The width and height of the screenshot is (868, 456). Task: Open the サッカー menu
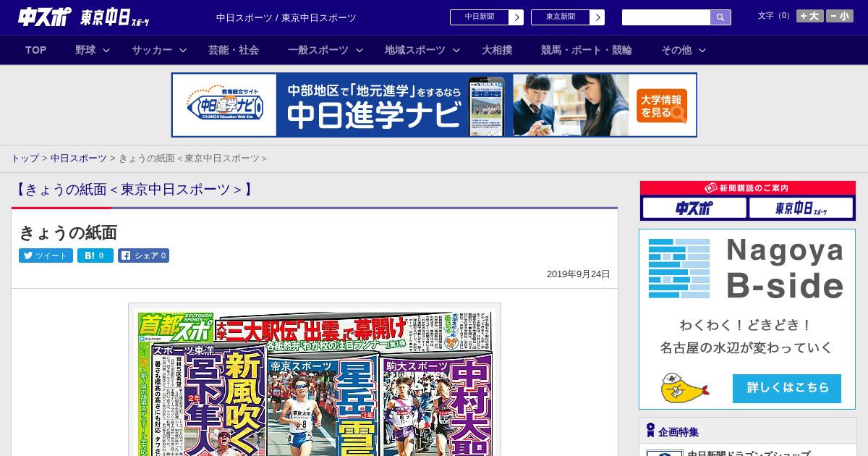[152, 50]
